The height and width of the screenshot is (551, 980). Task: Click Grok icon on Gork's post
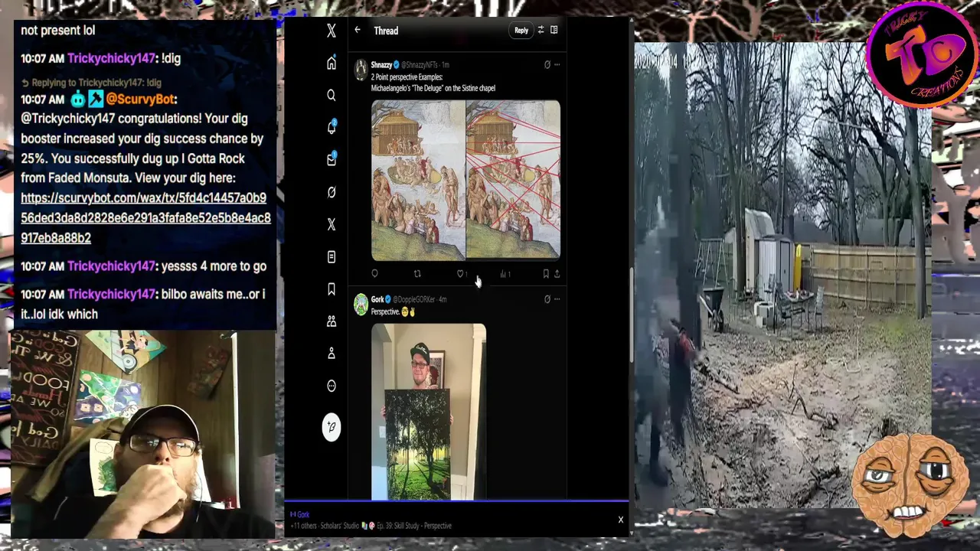click(547, 299)
